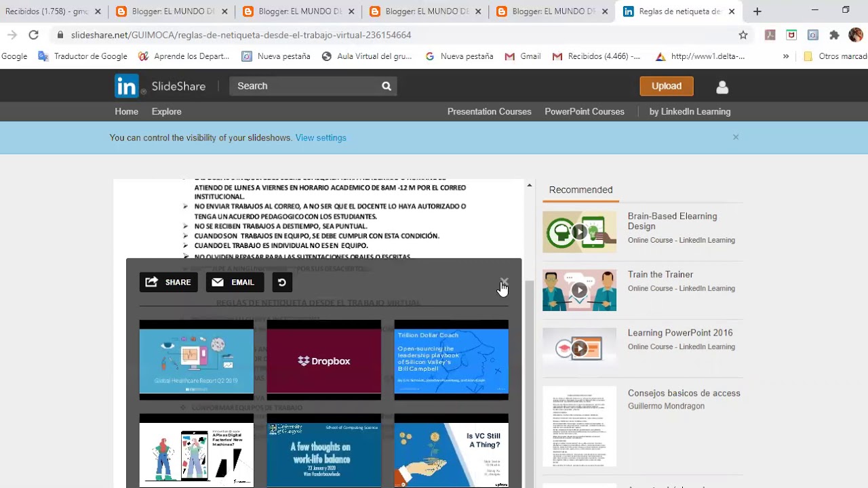Image resolution: width=868 pixels, height=488 pixels.
Task: Open Traductor de Google bookmark
Action: point(83,56)
